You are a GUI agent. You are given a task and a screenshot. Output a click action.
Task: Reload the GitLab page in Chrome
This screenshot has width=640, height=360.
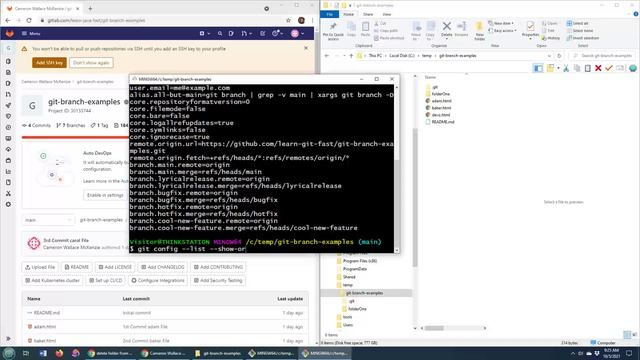(x=29, y=20)
